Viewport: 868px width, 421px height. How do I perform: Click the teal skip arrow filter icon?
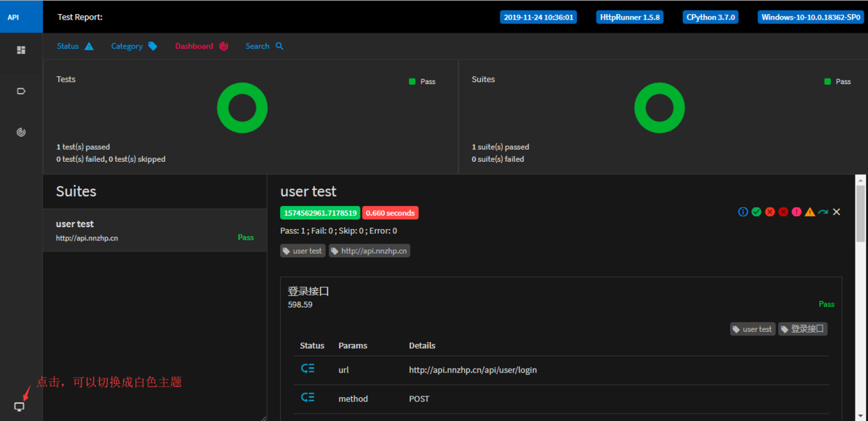pyautogui.click(x=823, y=212)
